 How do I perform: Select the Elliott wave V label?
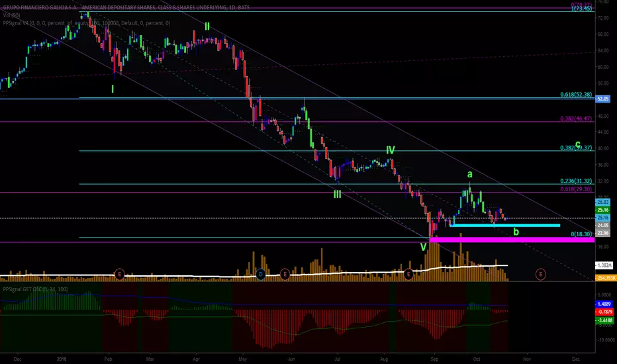point(423,247)
